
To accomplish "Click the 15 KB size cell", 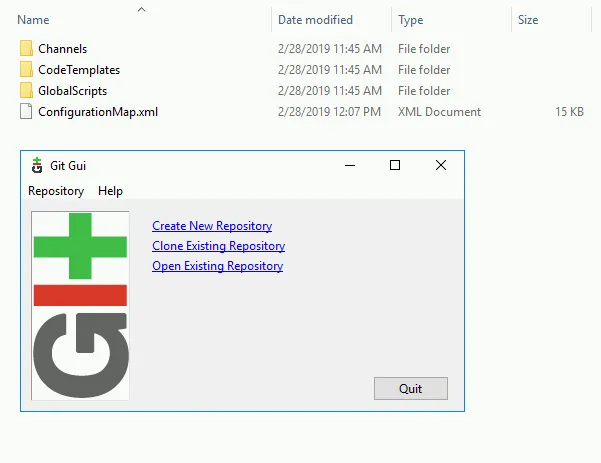I will click(569, 112).
